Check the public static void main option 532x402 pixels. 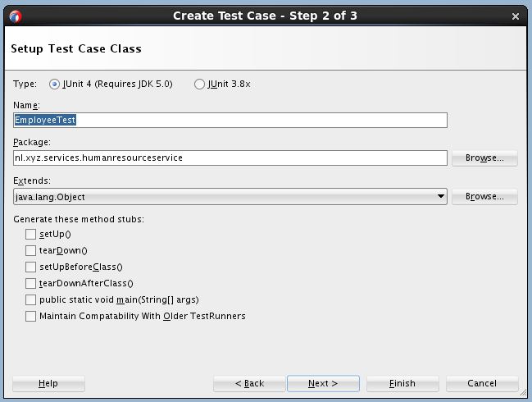(x=31, y=300)
